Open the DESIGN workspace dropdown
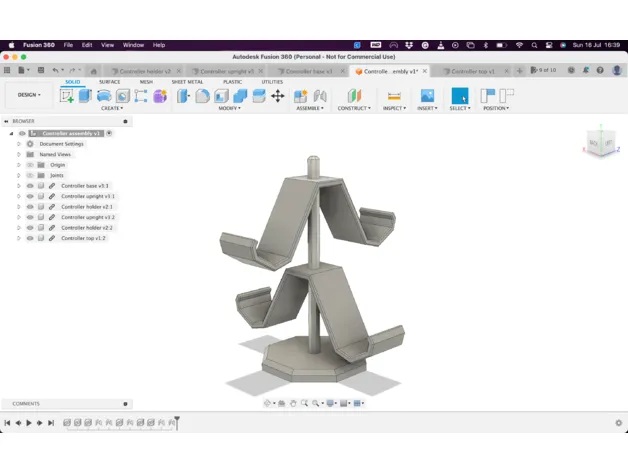 [x=29, y=95]
